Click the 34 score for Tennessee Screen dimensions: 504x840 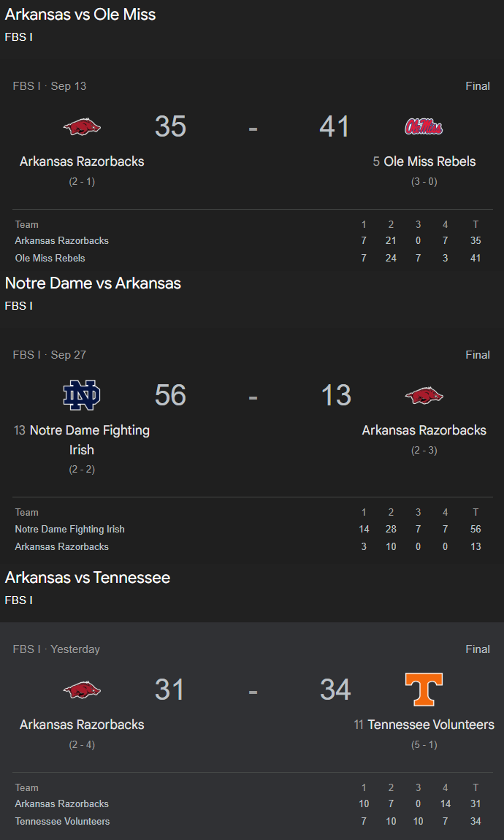pyautogui.click(x=335, y=690)
